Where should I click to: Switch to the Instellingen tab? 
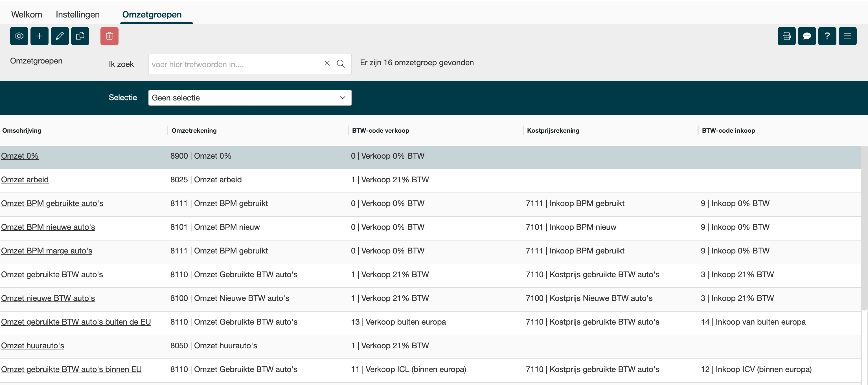pyautogui.click(x=78, y=14)
